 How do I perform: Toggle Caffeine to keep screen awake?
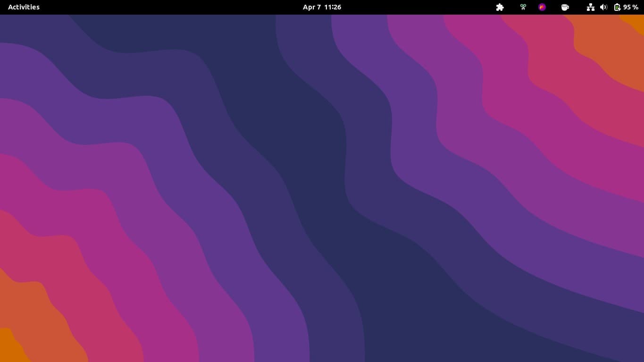(565, 7)
